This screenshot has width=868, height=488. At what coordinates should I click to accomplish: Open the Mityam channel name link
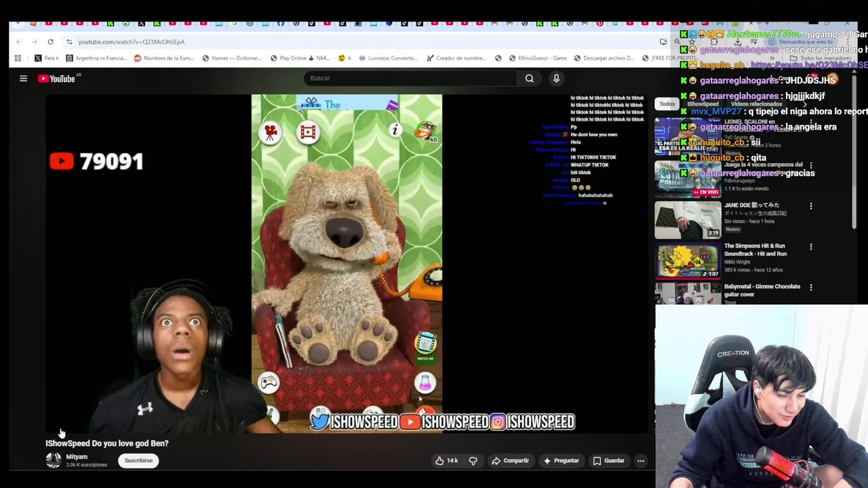77,457
